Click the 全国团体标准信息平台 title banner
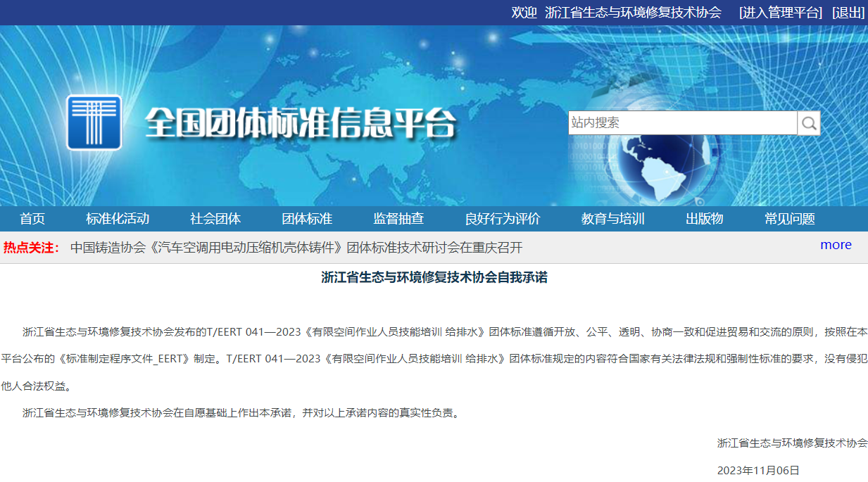The image size is (868, 482). 301,124
